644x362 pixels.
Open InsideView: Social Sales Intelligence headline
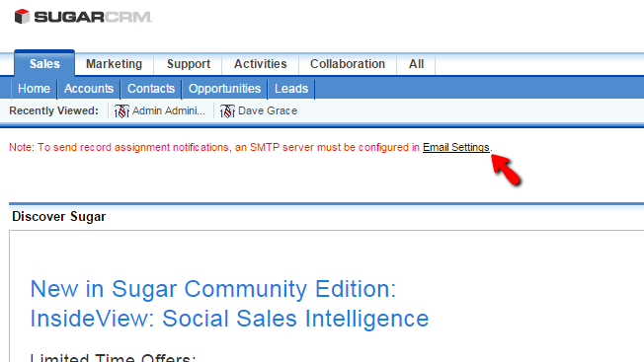pos(229,319)
